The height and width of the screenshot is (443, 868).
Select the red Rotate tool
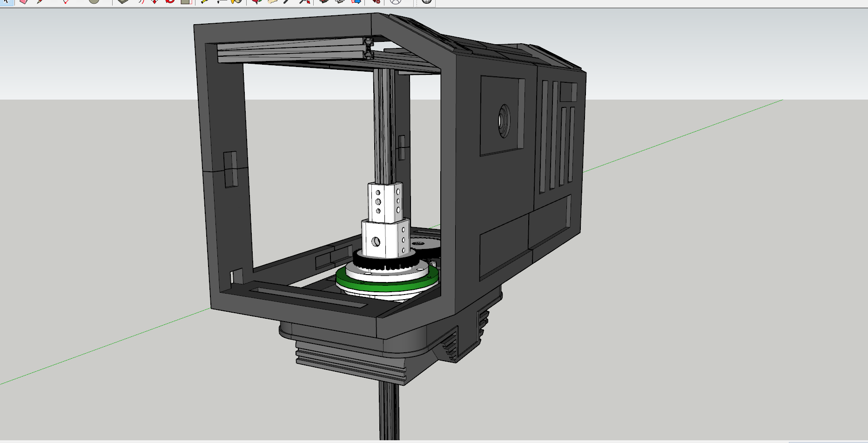coord(170,2)
